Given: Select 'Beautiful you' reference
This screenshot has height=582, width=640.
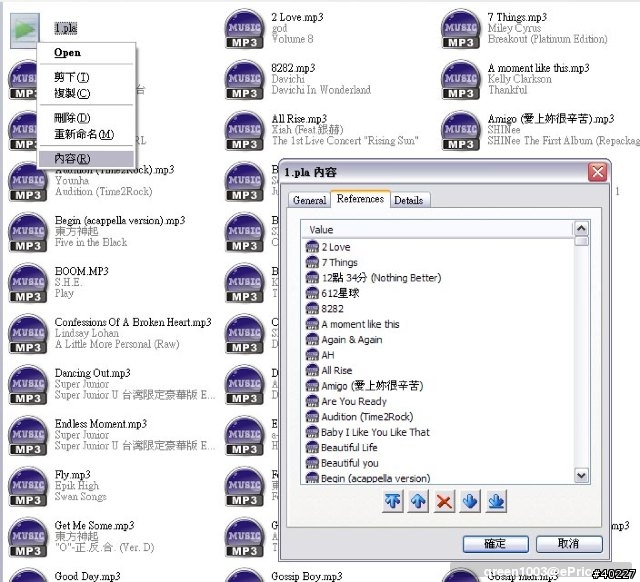Looking at the screenshot, I should (350, 463).
